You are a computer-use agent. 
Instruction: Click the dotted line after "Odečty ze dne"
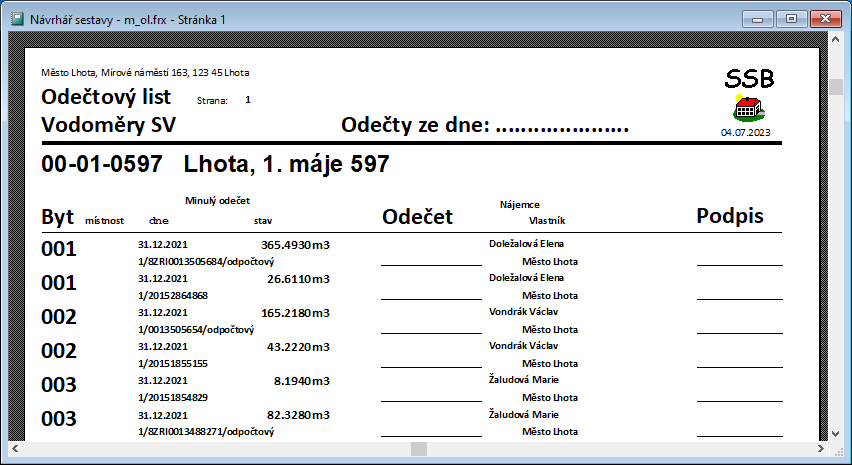561,126
